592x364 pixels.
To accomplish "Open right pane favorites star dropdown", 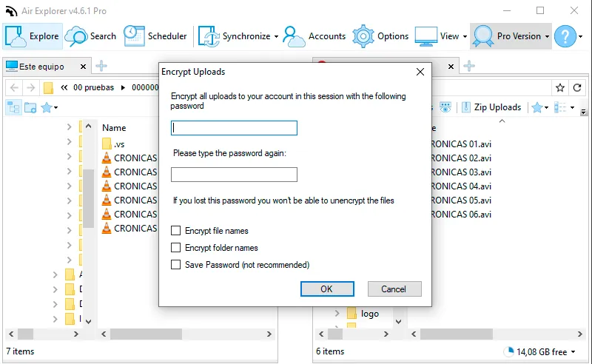I will click(x=539, y=107).
